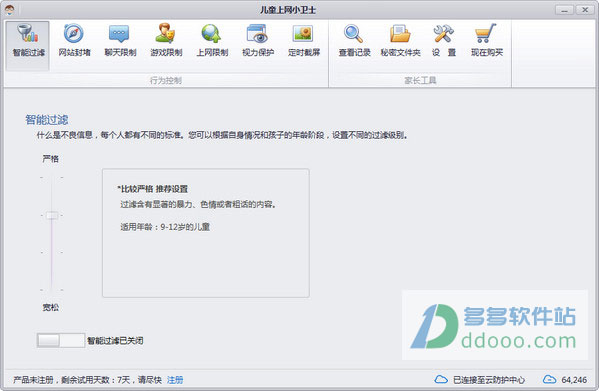
Task: Click the 严格 label above the slider
Action: [x=50, y=159]
